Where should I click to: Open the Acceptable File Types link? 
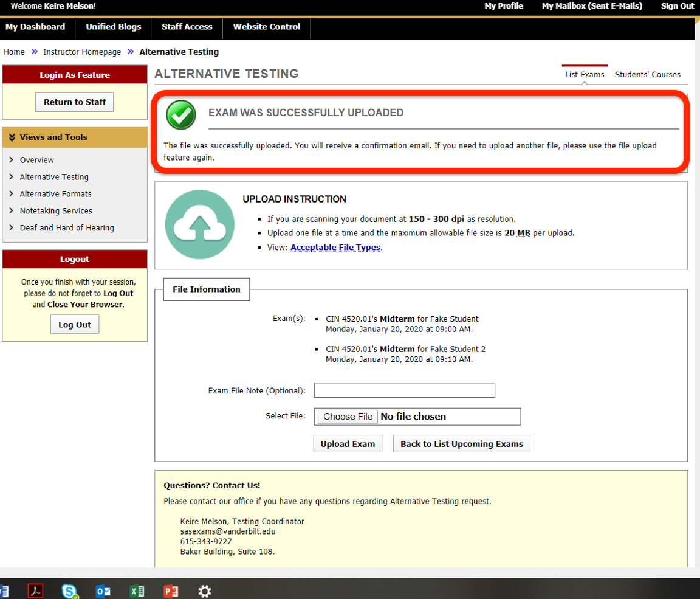coord(335,247)
